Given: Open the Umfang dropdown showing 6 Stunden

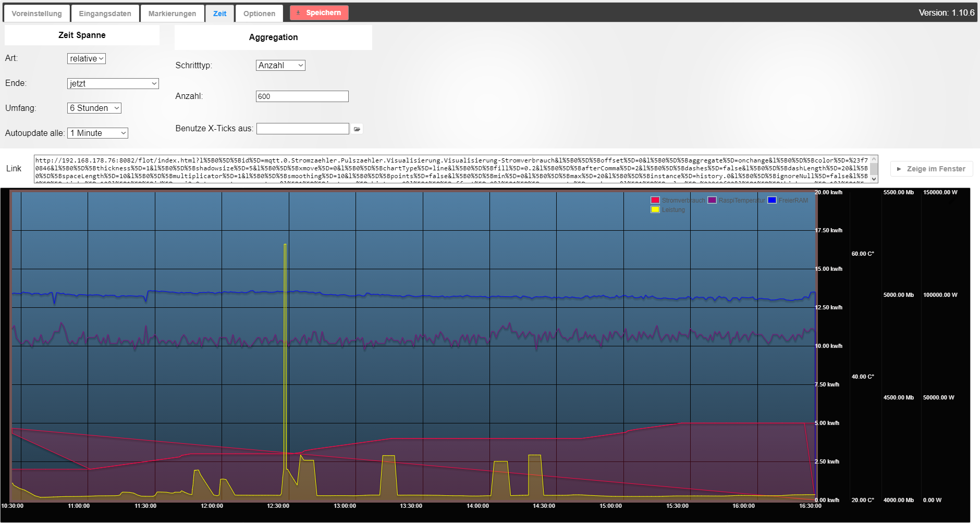Looking at the screenshot, I should pos(94,108).
